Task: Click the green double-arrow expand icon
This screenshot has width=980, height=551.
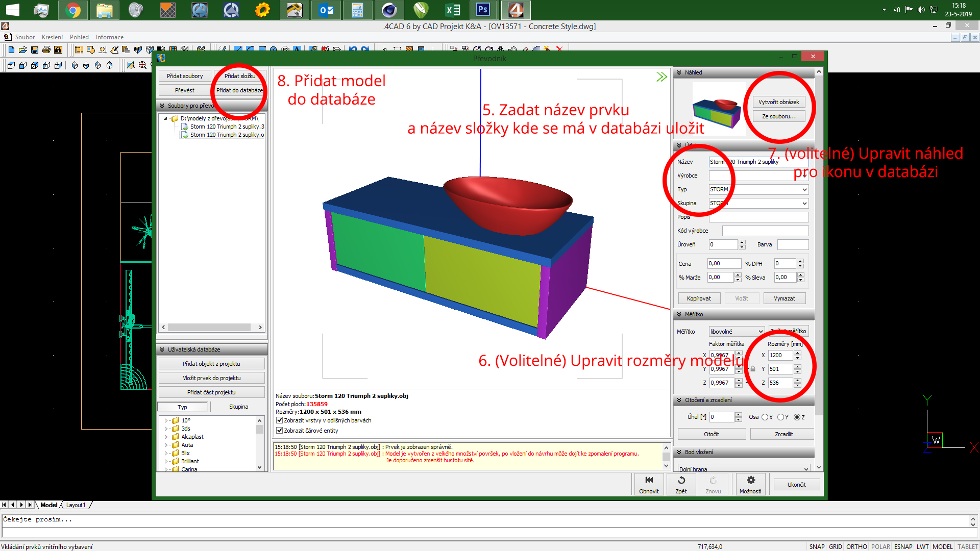Action: [661, 77]
